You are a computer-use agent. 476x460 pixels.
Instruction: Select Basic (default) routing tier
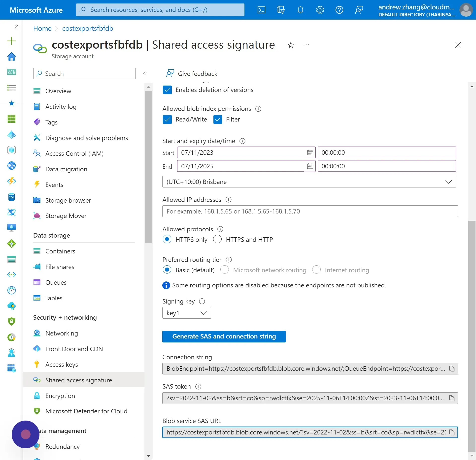coord(167,270)
